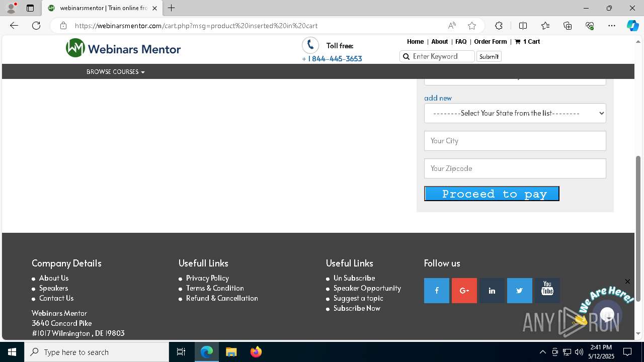Viewport: 644px width, 362px height.
Task: Click the magnifier icon in keyword search
Action: click(x=406, y=56)
